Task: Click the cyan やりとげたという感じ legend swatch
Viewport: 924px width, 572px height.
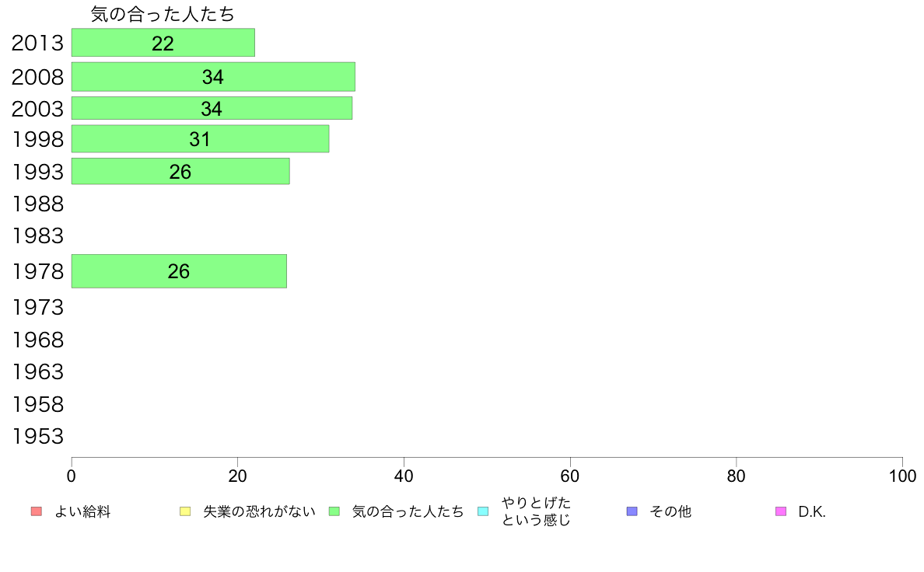Action: pyautogui.click(x=483, y=511)
